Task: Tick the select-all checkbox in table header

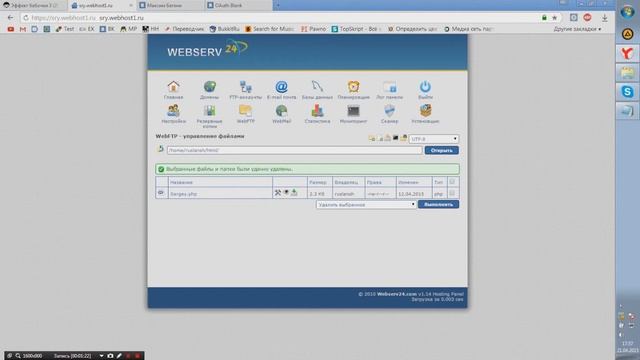Action: (452, 182)
